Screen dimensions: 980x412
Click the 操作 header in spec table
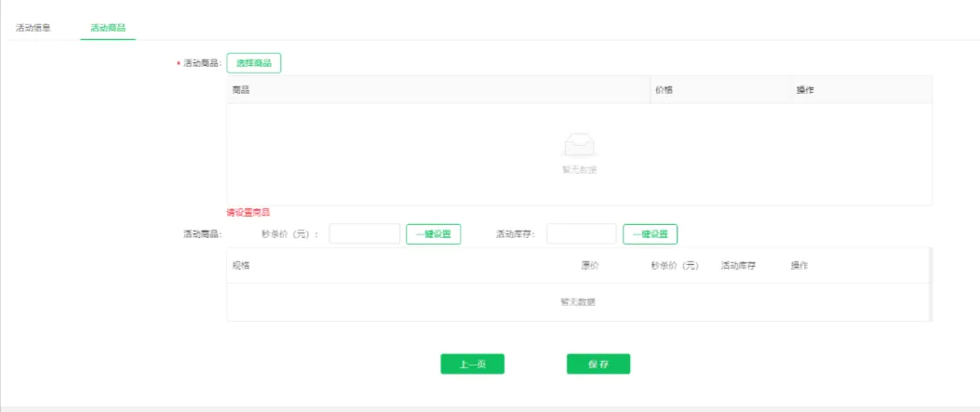click(799, 265)
